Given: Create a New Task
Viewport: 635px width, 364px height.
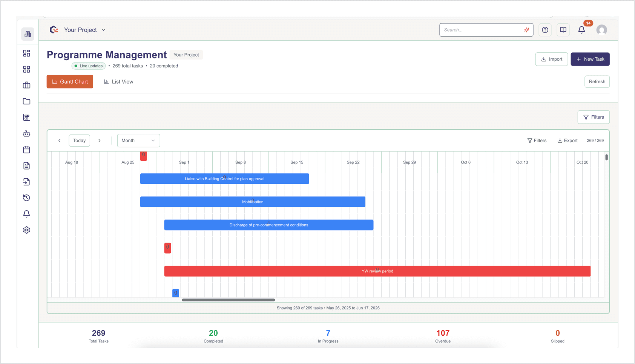Looking at the screenshot, I should pos(590,59).
